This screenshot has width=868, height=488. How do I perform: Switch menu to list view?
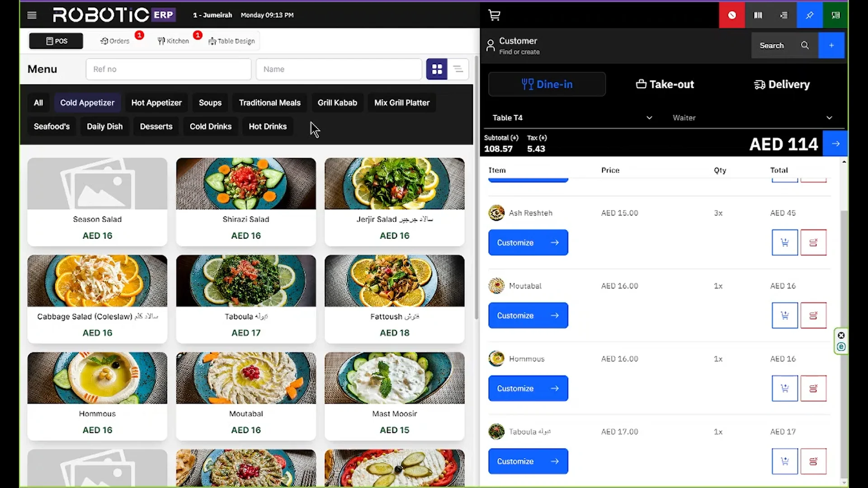pos(458,69)
